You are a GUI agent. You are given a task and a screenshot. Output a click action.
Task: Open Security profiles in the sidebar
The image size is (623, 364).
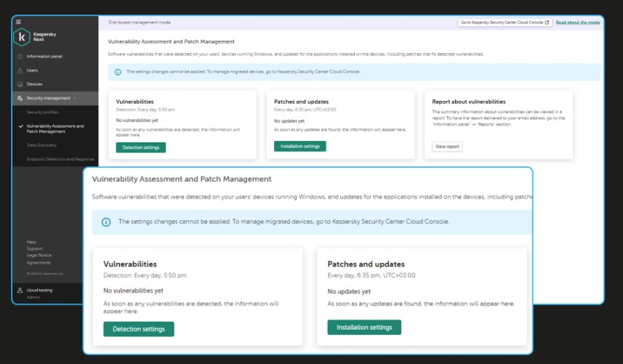[x=42, y=113]
